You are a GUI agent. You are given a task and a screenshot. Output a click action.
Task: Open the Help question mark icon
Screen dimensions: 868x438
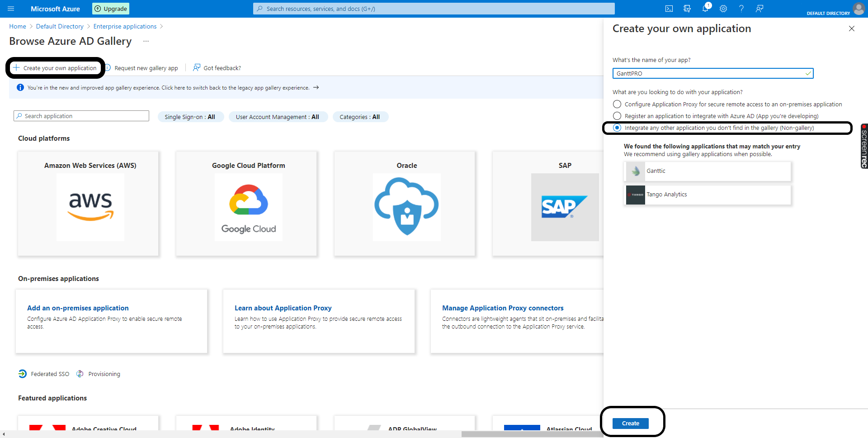tap(741, 9)
